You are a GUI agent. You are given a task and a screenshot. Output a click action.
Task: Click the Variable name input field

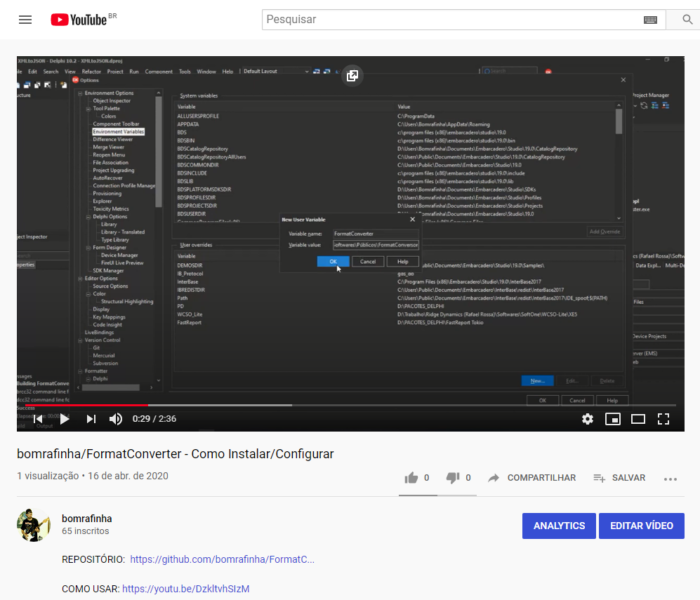(376, 233)
